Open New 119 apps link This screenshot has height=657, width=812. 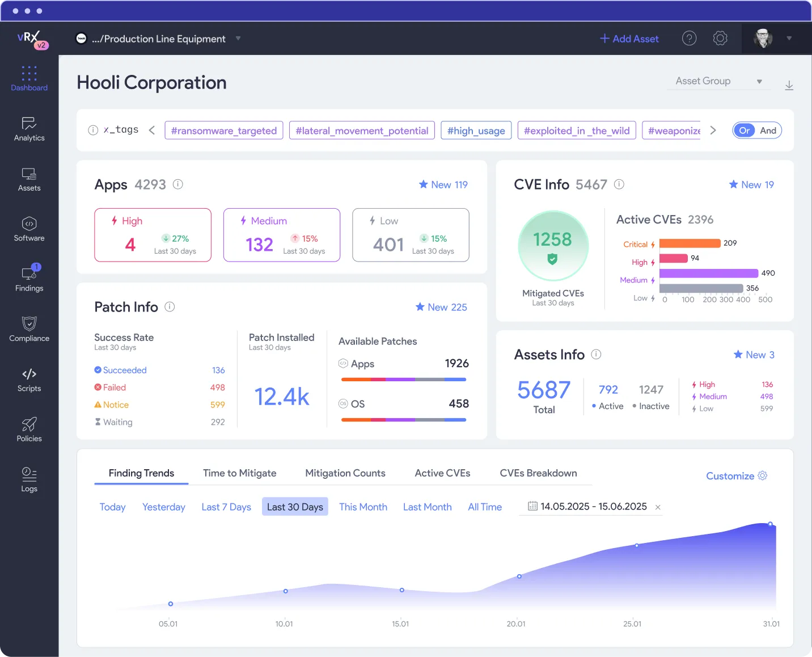443,184
